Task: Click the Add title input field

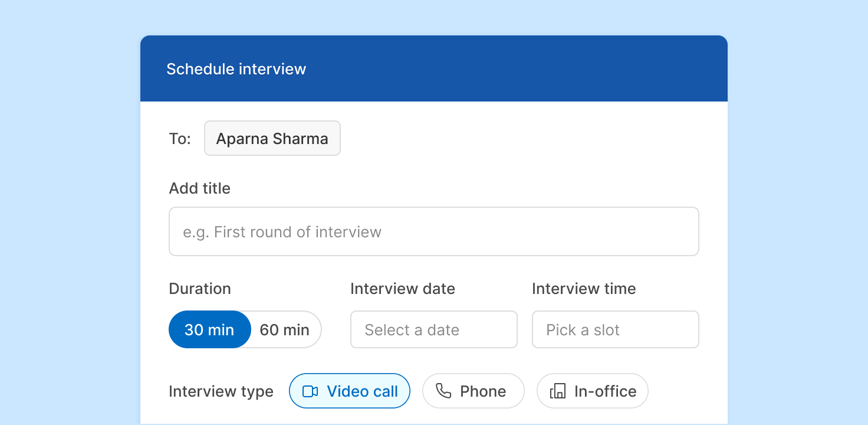Action: [x=434, y=231]
